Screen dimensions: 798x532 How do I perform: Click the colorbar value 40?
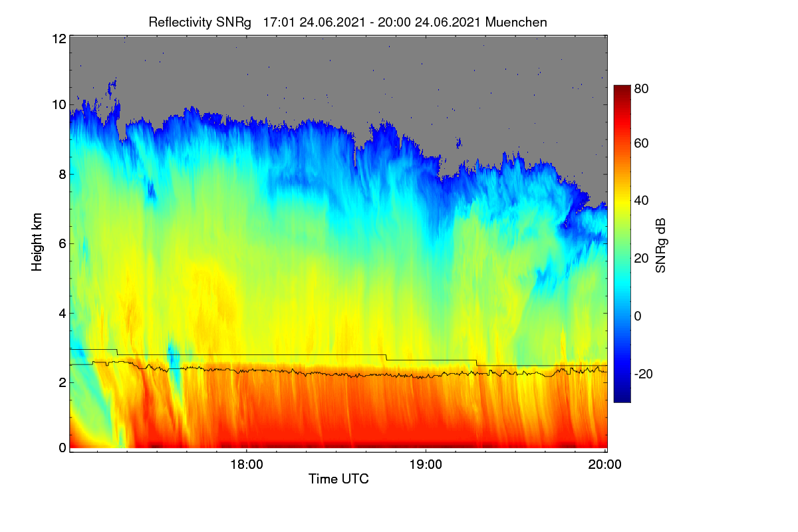[642, 201]
